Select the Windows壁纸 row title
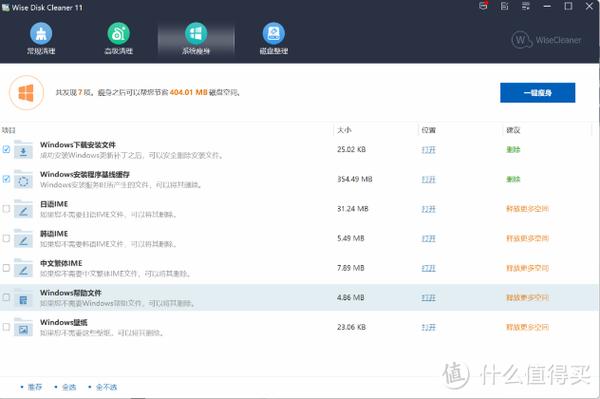Viewport: 600px width, 399px height. click(x=64, y=322)
